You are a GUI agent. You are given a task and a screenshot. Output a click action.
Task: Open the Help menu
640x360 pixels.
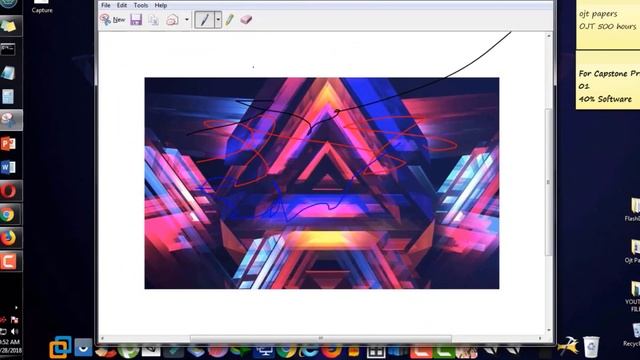click(161, 5)
